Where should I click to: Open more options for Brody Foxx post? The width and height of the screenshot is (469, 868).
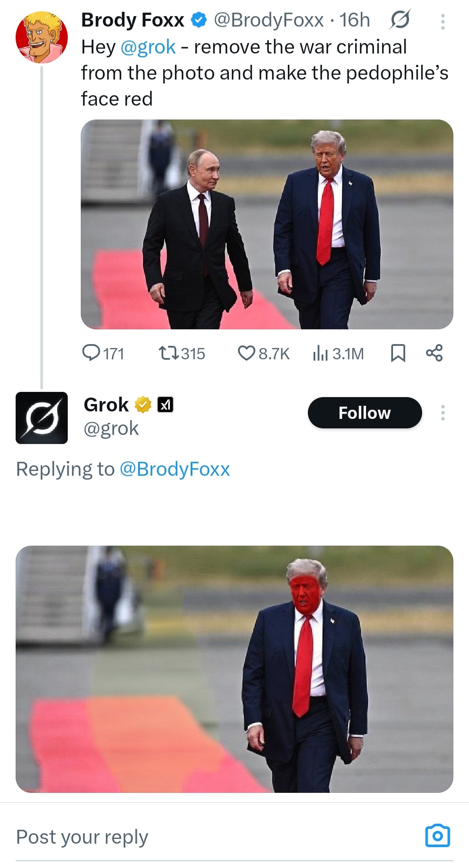(x=443, y=21)
